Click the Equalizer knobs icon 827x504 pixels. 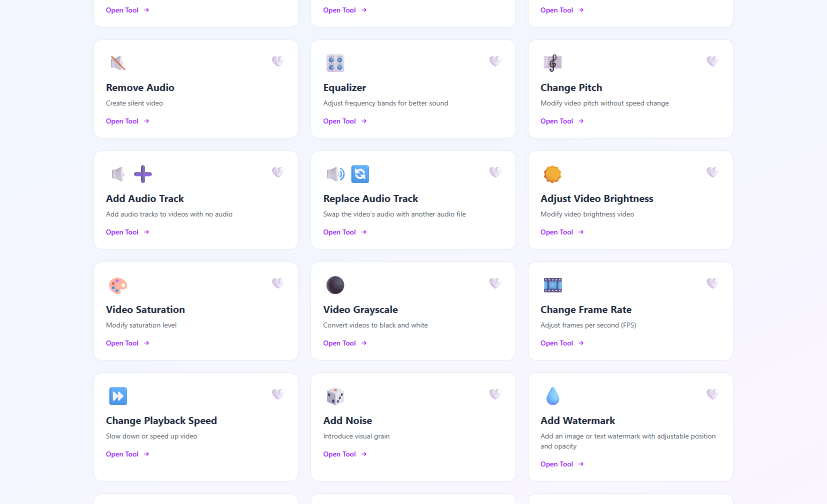335,63
